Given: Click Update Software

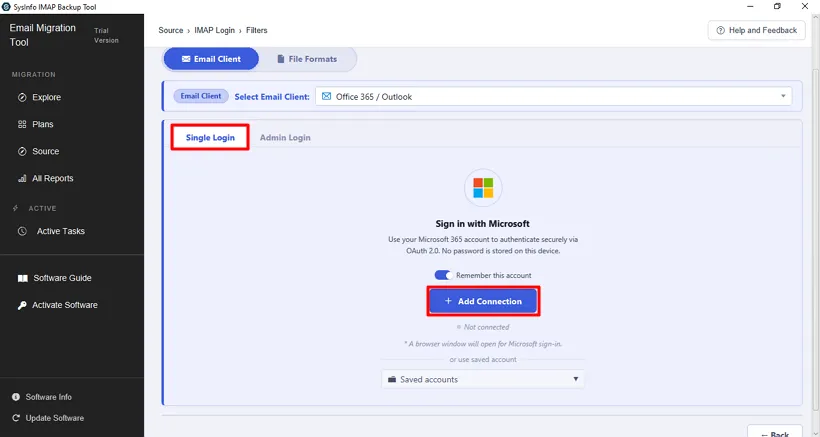Looking at the screenshot, I should pos(54,418).
